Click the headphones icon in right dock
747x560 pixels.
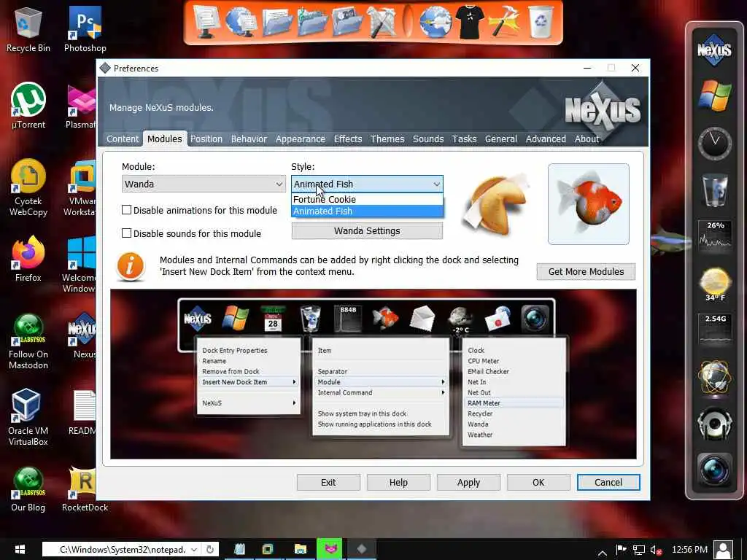[x=714, y=424]
